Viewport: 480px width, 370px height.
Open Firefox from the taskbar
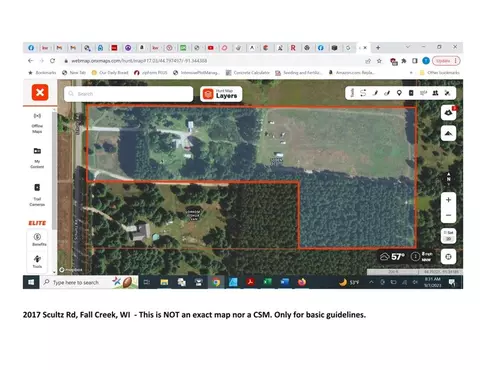tap(302, 282)
